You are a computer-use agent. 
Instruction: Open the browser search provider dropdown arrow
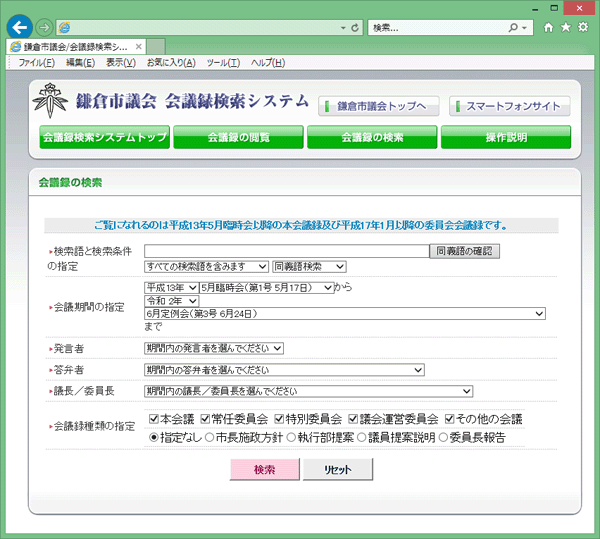(x=524, y=28)
